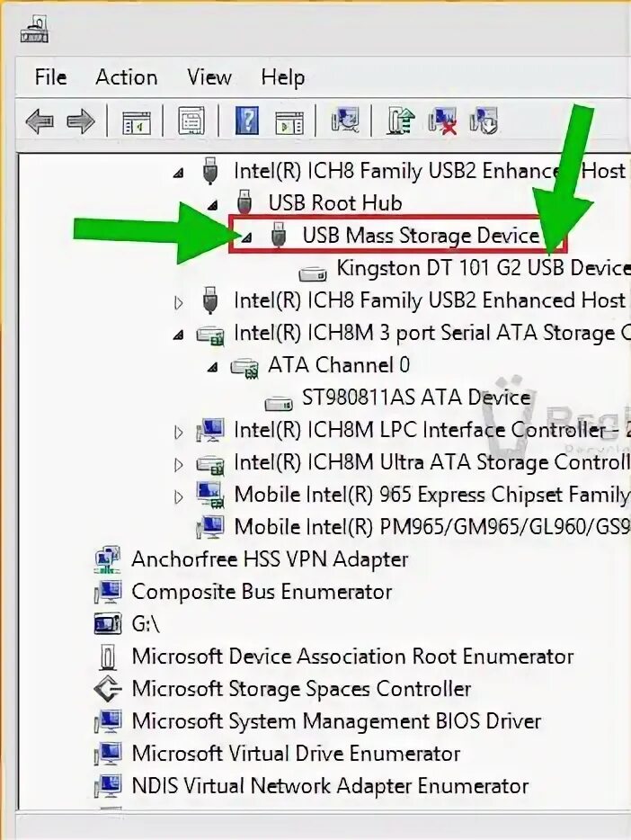Click the blue Help question-mark icon
This screenshot has width=631, height=840.
247,121
